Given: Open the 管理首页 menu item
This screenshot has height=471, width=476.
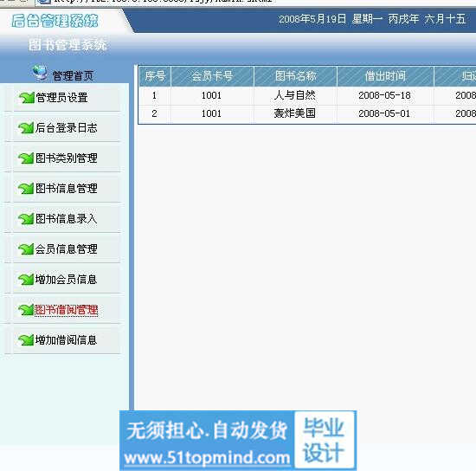Looking at the screenshot, I should (73, 75).
